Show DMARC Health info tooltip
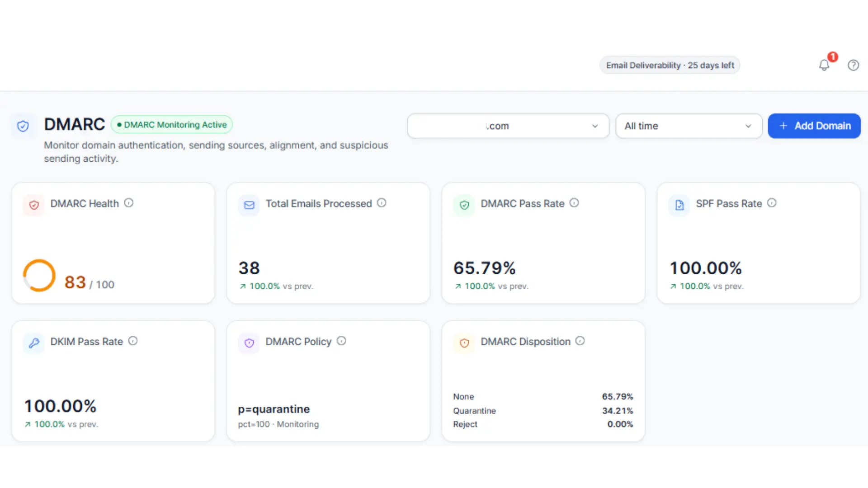Screen dimensions: 868x488 [129, 203]
